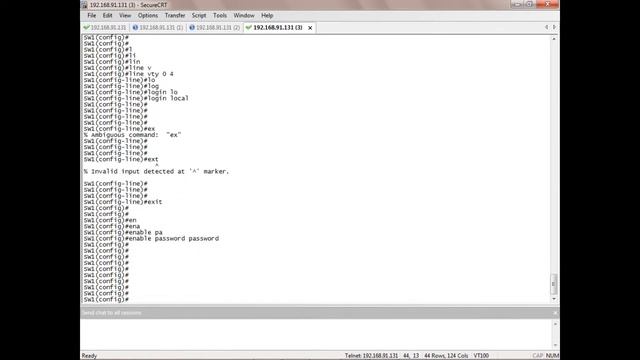Open the Tools menu
Viewport: 640px width, 360px height.
click(220, 16)
